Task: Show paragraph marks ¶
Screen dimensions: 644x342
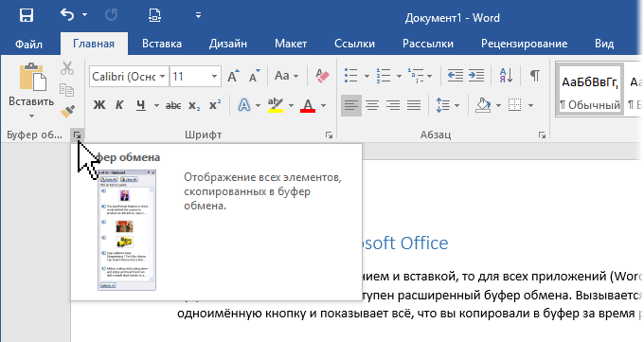Action: [534, 76]
